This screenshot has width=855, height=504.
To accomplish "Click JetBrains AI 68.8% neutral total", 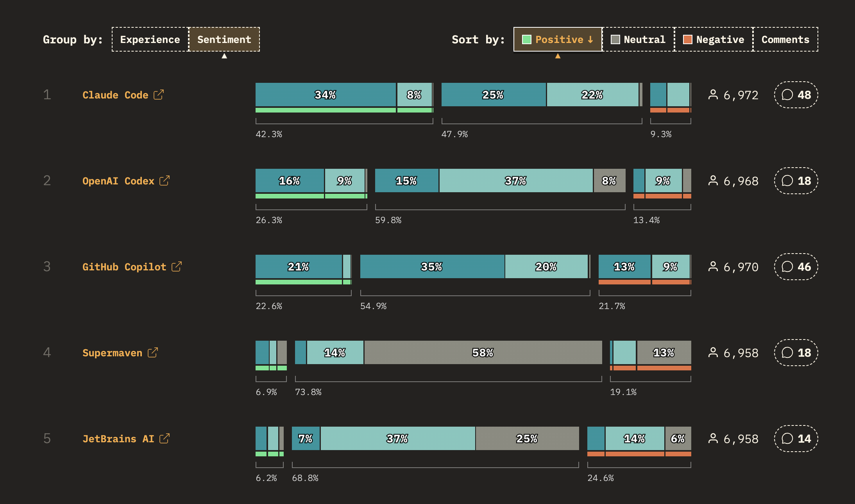I will 305,478.
